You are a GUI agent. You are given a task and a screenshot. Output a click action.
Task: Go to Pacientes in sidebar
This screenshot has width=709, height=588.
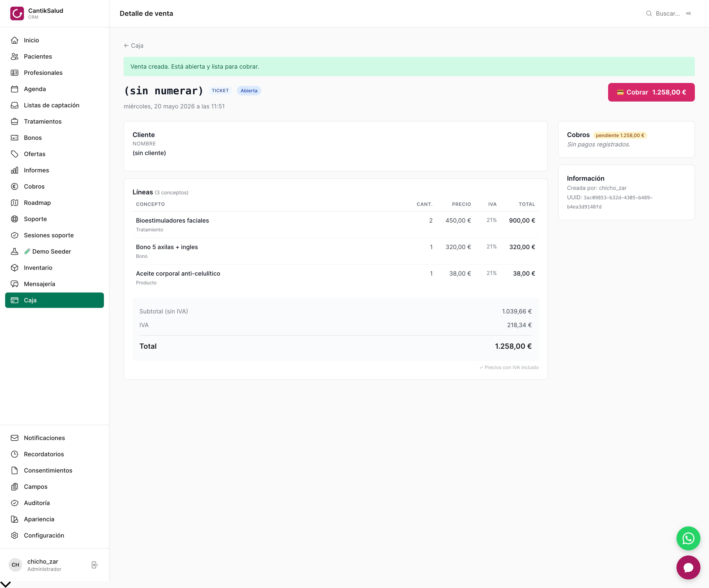54,56
